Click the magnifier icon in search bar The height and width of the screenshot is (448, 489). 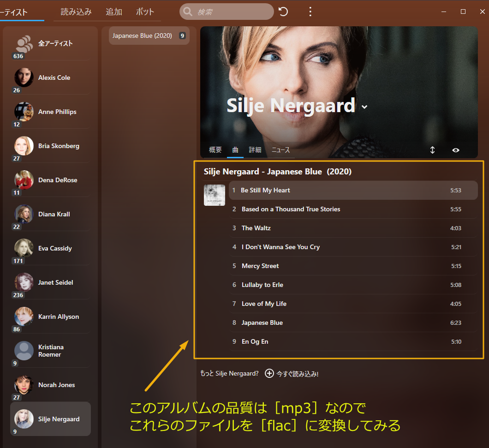pyautogui.click(x=188, y=12)
